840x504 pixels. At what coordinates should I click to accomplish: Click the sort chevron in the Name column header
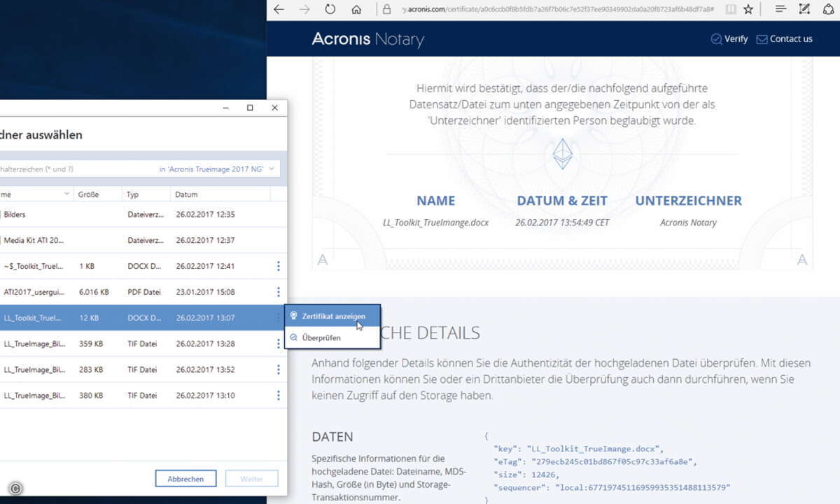click(66, 194)
